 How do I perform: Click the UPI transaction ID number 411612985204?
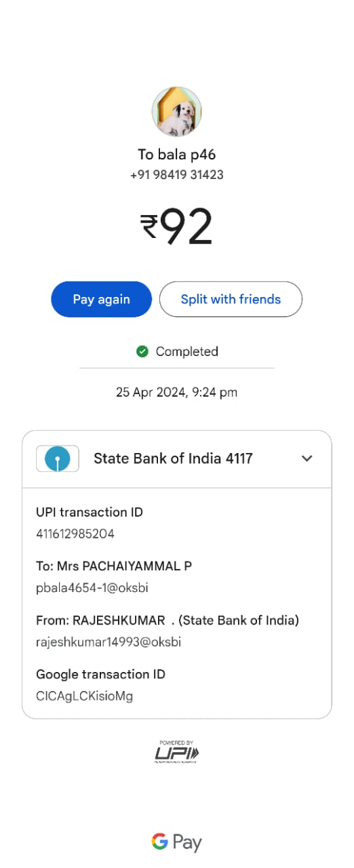(x=75, y=534)
